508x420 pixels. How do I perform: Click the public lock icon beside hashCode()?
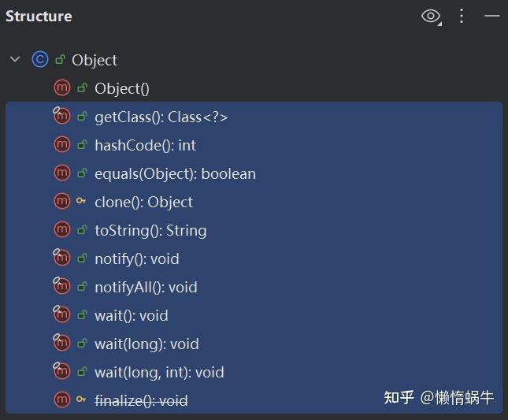pyautogui.click(x=82, y=145)
